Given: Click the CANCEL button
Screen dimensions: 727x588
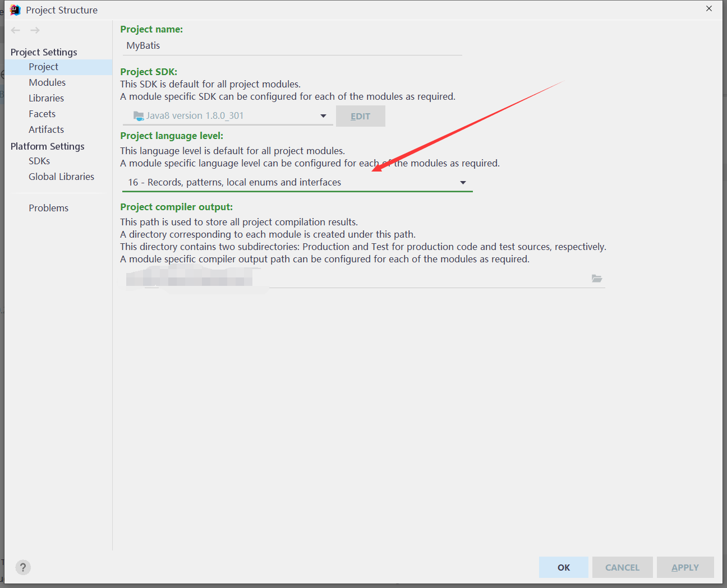Looking at the screenshot, I should click(x=623, y=567).
